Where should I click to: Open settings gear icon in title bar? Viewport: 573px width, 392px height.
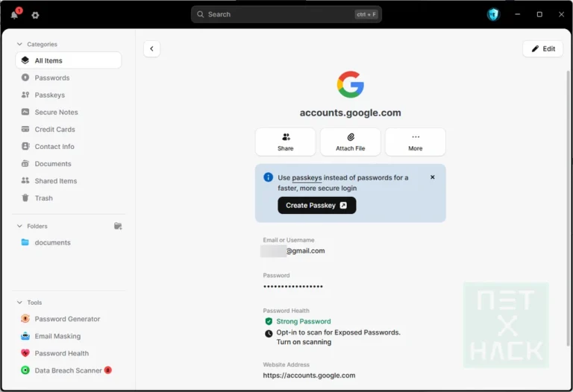coord(35,15)
